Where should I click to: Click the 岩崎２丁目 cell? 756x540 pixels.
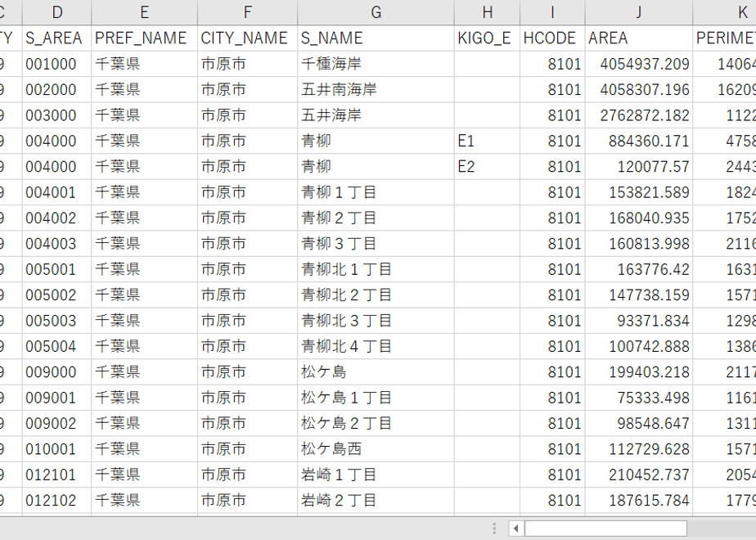tap(376, 501)
